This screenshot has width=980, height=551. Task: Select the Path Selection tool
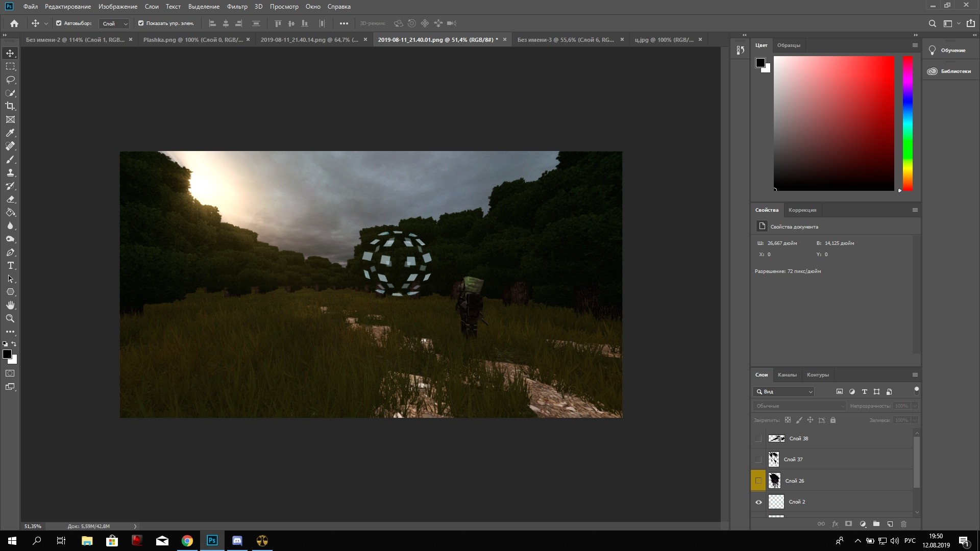(x=10, y=279)
